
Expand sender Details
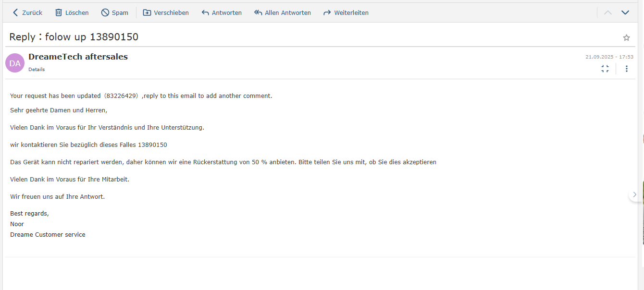pyautogui.click(x=37, y=70)
